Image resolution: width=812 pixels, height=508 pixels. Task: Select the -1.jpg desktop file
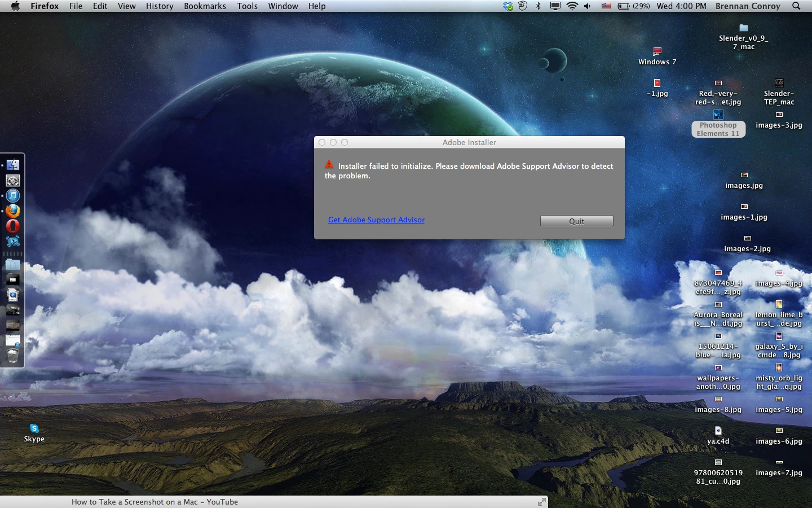657,87
